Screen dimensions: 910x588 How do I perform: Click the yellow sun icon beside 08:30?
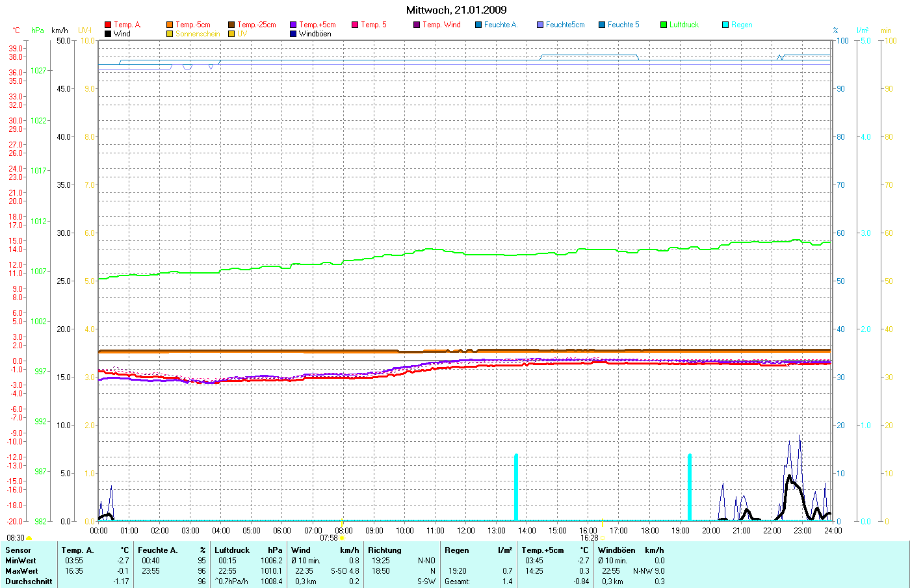point(29,538)
